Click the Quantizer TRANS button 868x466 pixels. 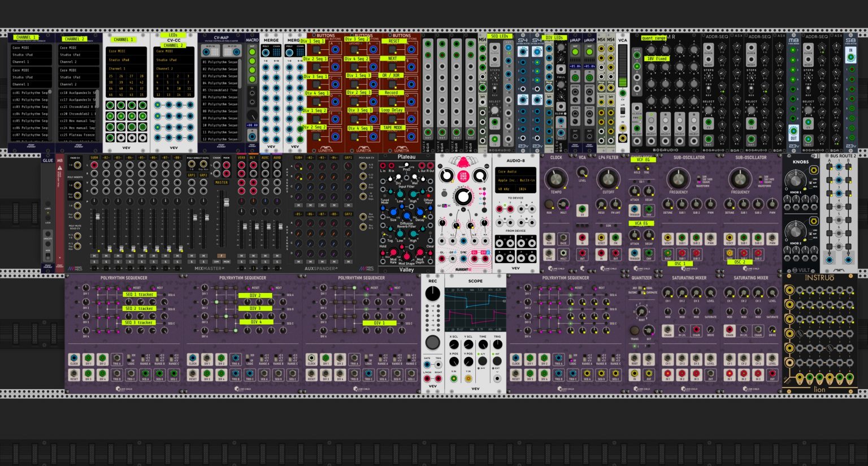pyautogui.click(x=635, y=330)
